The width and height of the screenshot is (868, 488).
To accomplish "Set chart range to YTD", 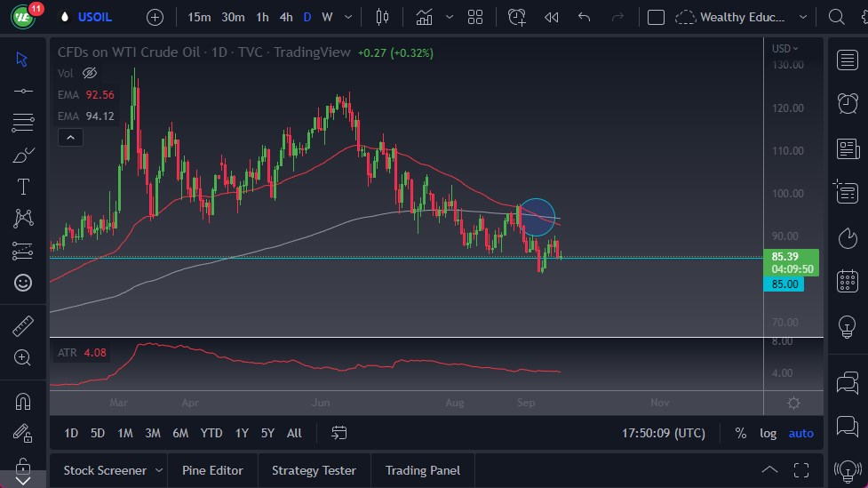I will coord(211,433).
